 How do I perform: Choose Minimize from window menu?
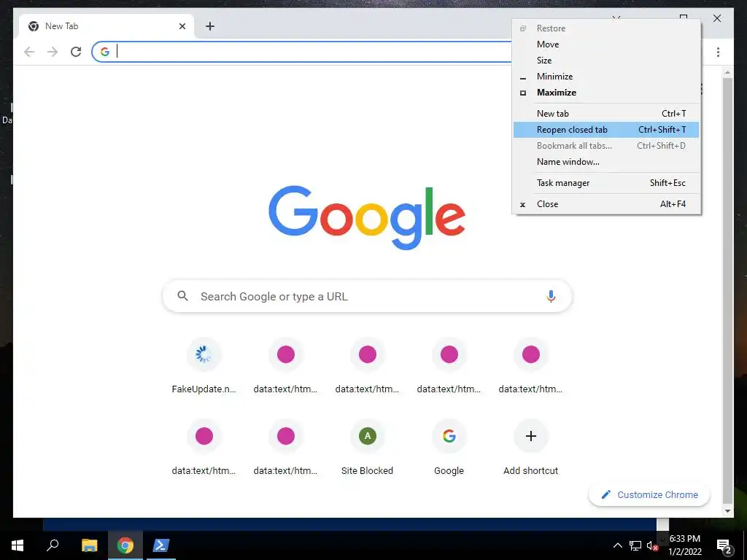(606, 77)
